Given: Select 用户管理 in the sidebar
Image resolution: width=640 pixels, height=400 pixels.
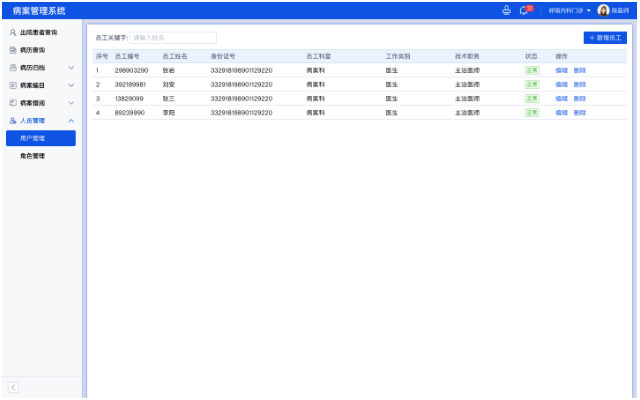Looking at the screenshot, I should coord(40,138).
